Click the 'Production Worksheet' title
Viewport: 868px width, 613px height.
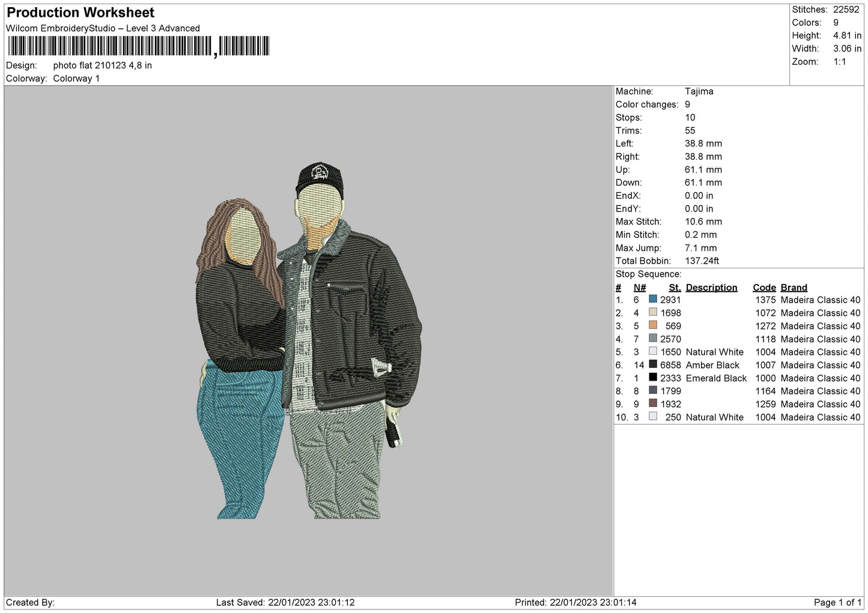point(80,13)
